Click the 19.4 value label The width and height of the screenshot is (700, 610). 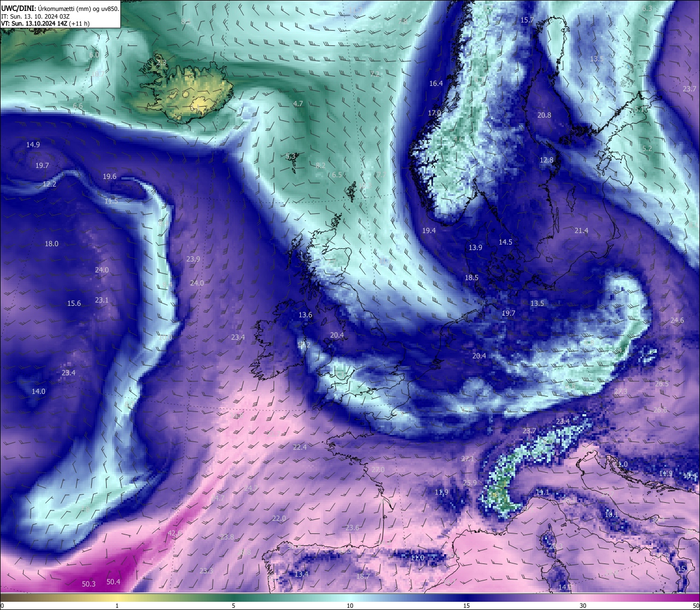[x=429, y=230]
